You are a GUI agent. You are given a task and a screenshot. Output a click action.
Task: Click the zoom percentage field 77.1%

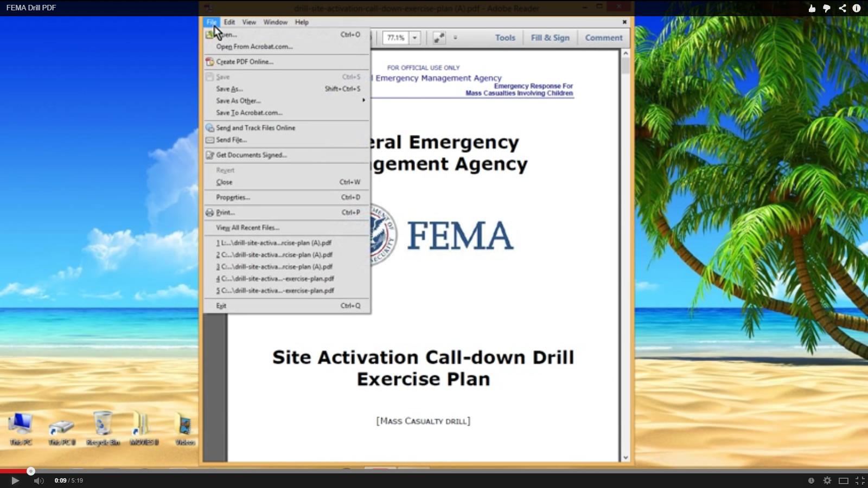[395, 38]
